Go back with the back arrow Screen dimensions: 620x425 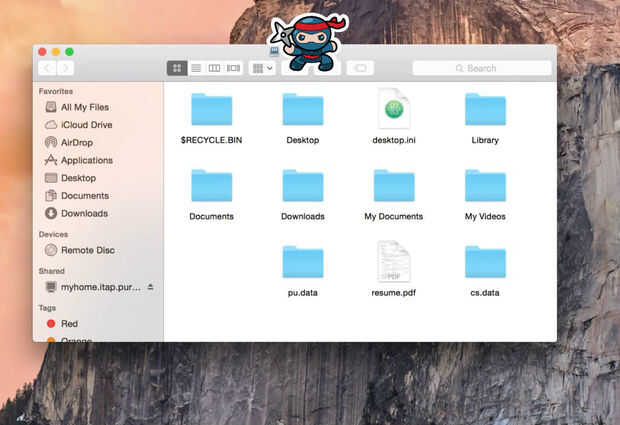tap(47, 68)
